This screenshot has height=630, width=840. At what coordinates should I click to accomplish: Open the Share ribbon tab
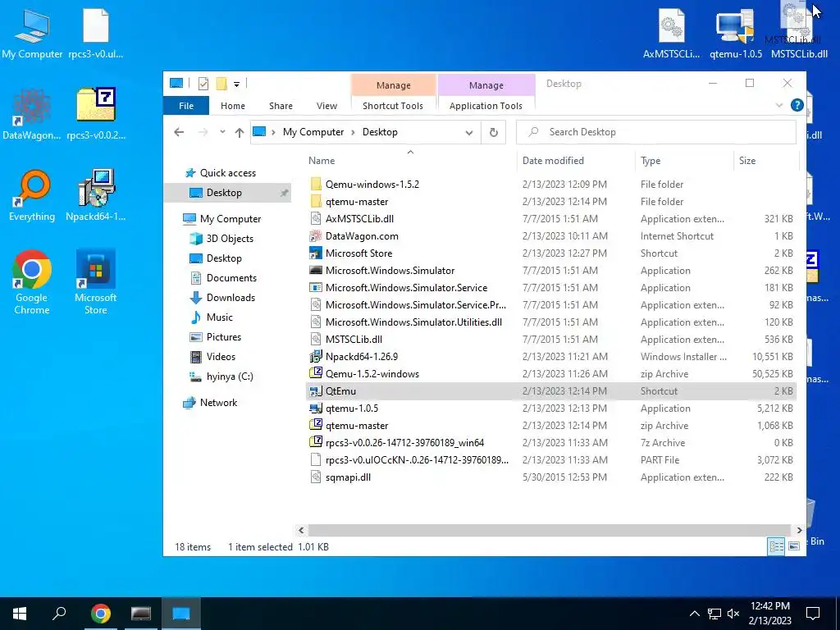click(x=281, y=106)
